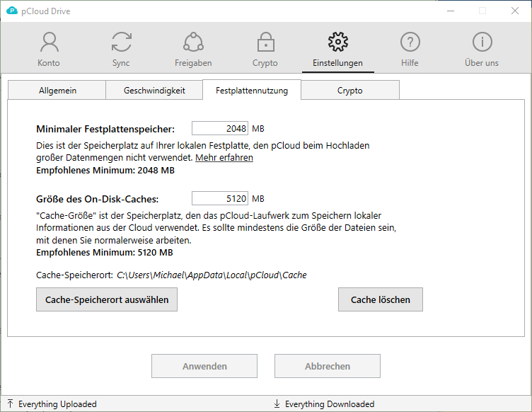Click the 'Cache-Speicherort:' label

[x=75, y=275]
